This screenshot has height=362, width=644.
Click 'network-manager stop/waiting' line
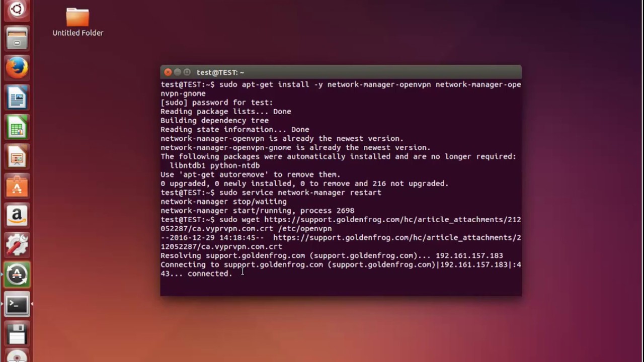[x=223, y=202]
